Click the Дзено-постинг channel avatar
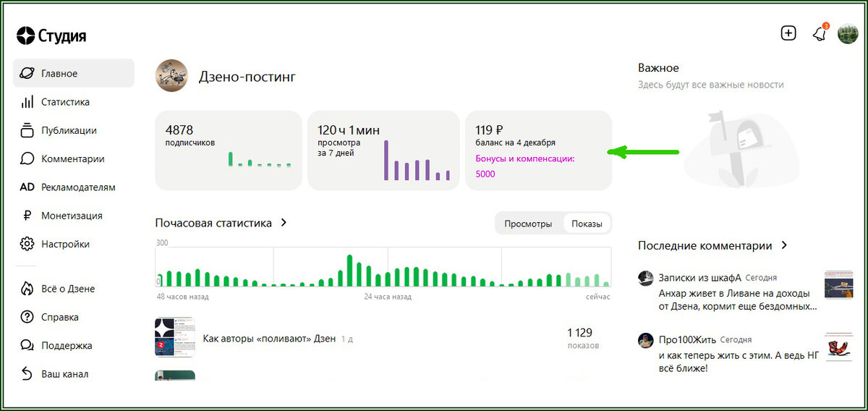868x411 pixels. coord(171,76)
